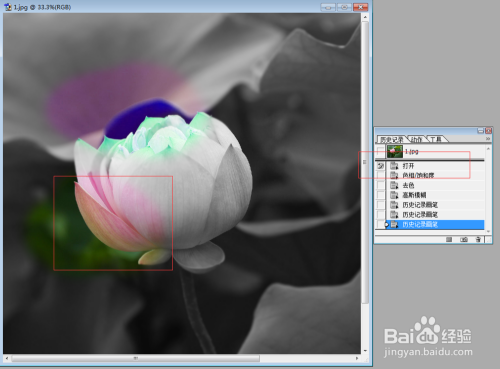Select the 1.jpg snapshot thumbnail

click(395, 152)
